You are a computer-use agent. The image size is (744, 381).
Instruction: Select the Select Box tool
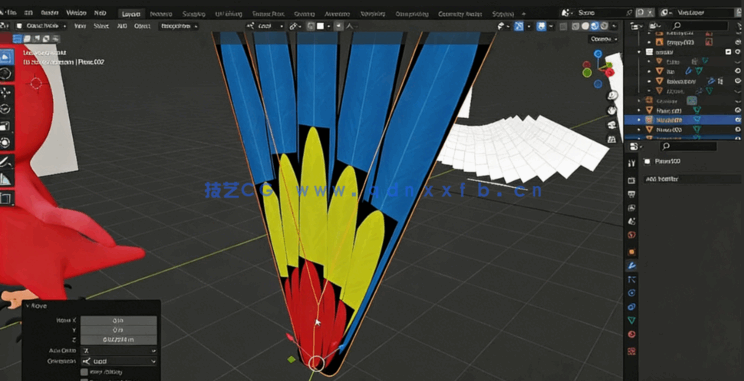click(x=6, y=57)
